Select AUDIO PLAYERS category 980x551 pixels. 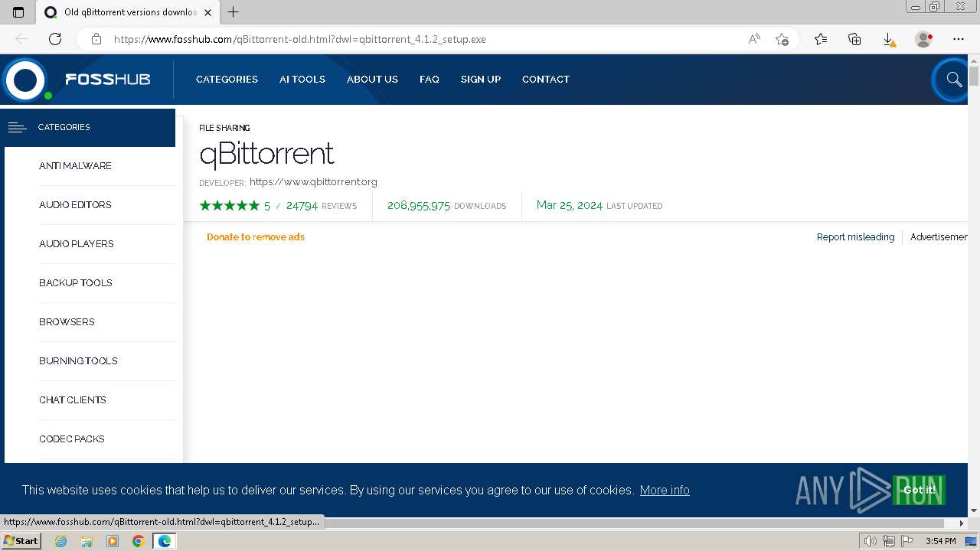tap(77, 244)
